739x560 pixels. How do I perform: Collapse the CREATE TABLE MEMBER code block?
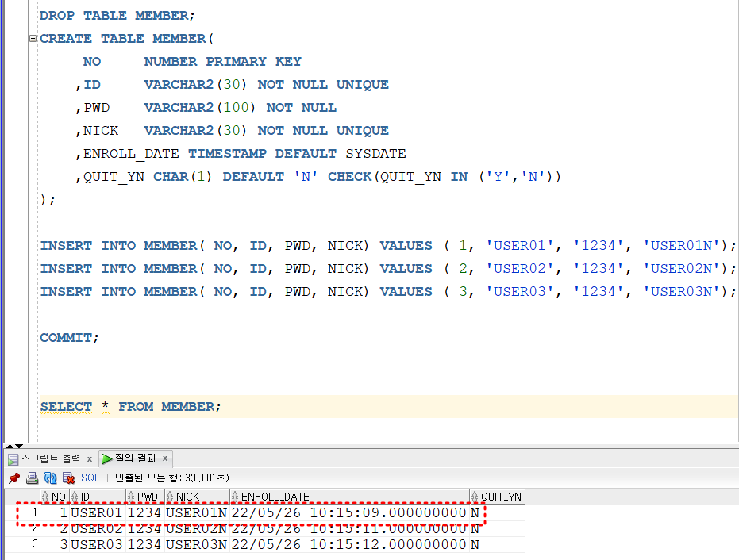pos(33,39)
